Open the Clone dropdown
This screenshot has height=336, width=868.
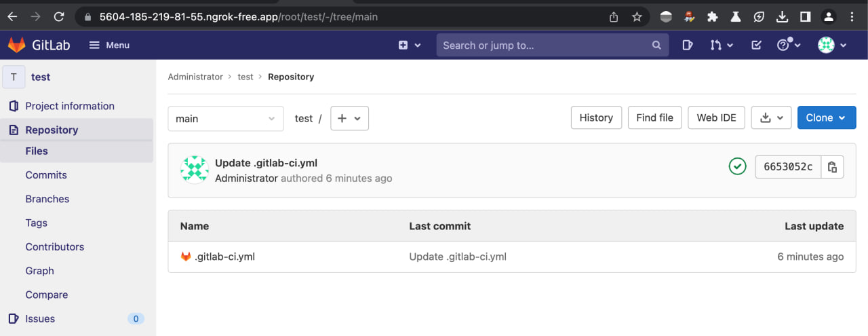click(826, 117)
